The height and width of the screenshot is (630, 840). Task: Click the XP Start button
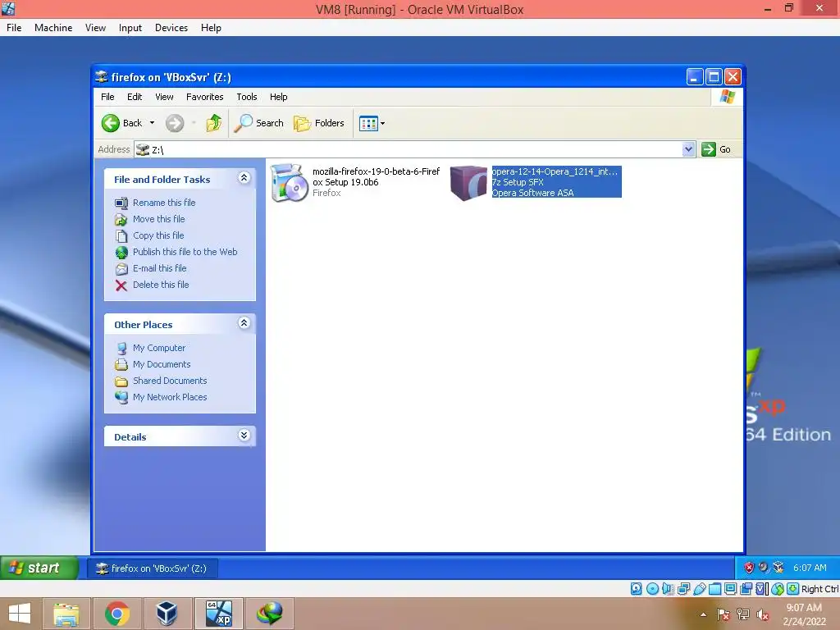point(39,568)
